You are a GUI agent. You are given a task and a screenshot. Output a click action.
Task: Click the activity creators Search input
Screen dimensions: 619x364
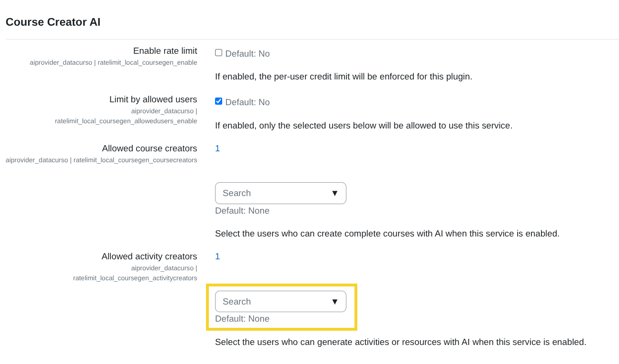(266, 301)
